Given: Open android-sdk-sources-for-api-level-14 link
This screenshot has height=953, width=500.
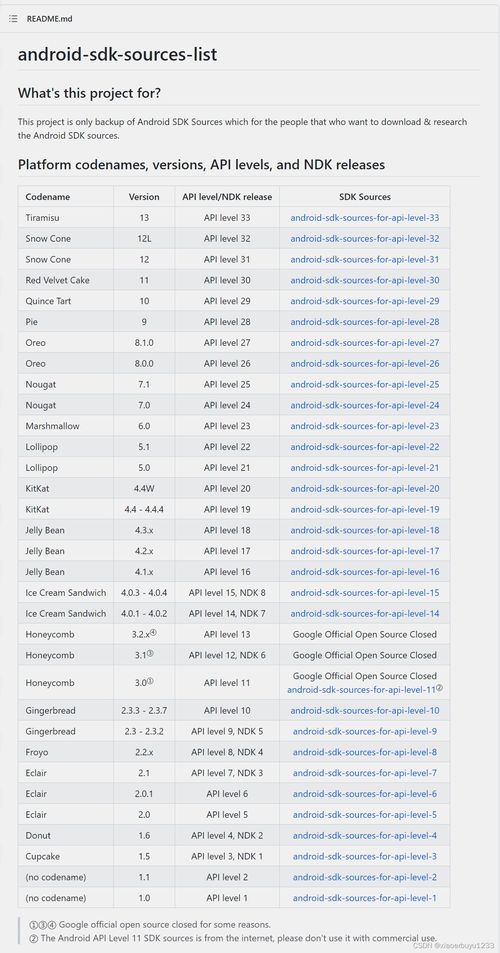Looking at the screenshot, I should coord(365,613).
